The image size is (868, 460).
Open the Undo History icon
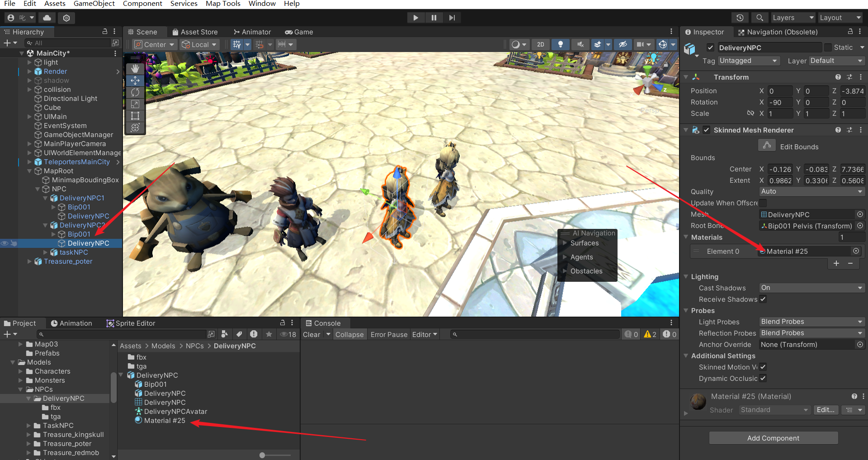[740, 18]
